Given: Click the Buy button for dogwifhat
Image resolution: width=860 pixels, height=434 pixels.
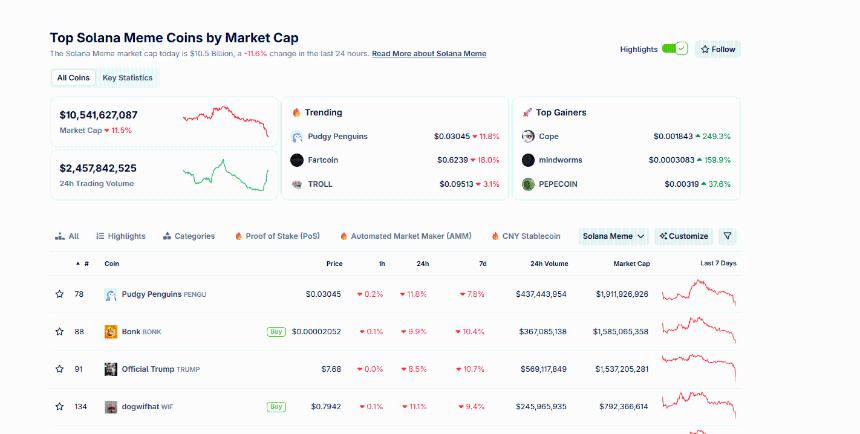Looking at the screenshot, I should tap(276, 407).
